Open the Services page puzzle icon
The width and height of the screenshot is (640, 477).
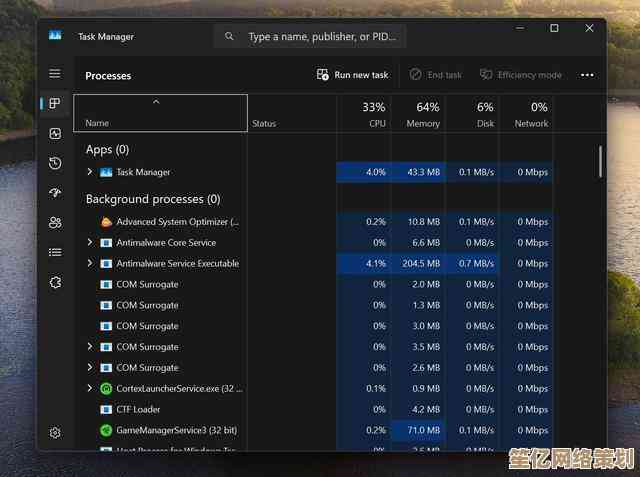pos(55,282)
